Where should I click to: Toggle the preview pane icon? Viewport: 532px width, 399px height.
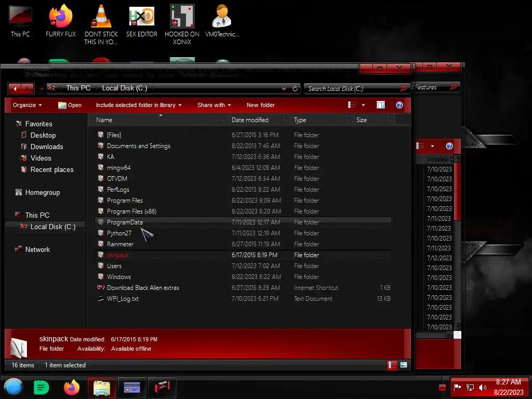coord(381,105)
